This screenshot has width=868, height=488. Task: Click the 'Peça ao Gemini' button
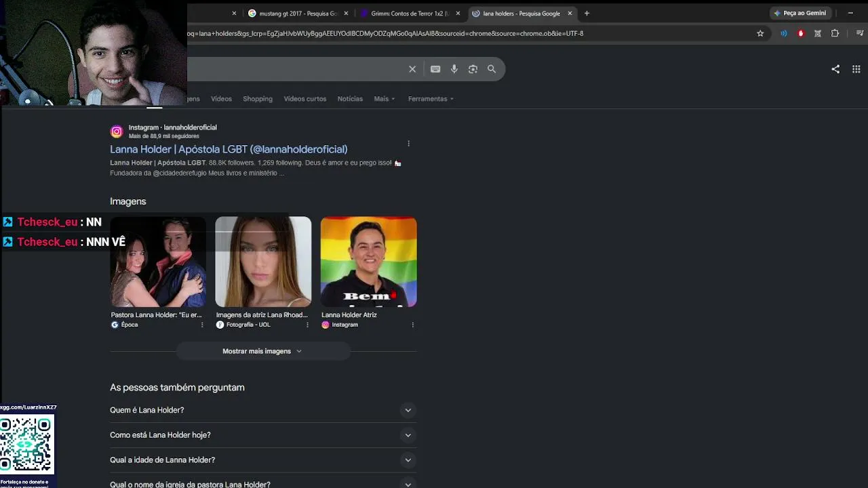[x=801, y=13]
